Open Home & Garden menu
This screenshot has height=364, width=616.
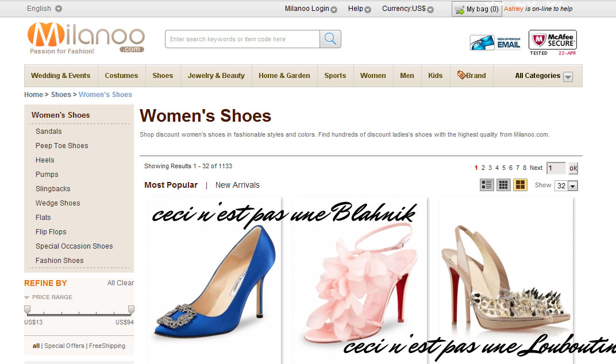click(x=284, y=76)
